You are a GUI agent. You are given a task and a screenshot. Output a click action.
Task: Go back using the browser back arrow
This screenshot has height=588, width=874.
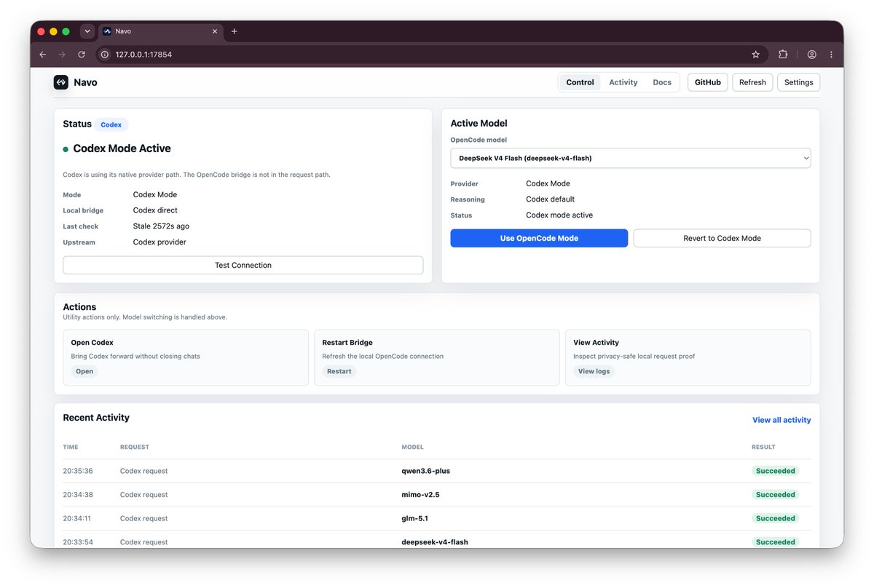coord(42,55)
